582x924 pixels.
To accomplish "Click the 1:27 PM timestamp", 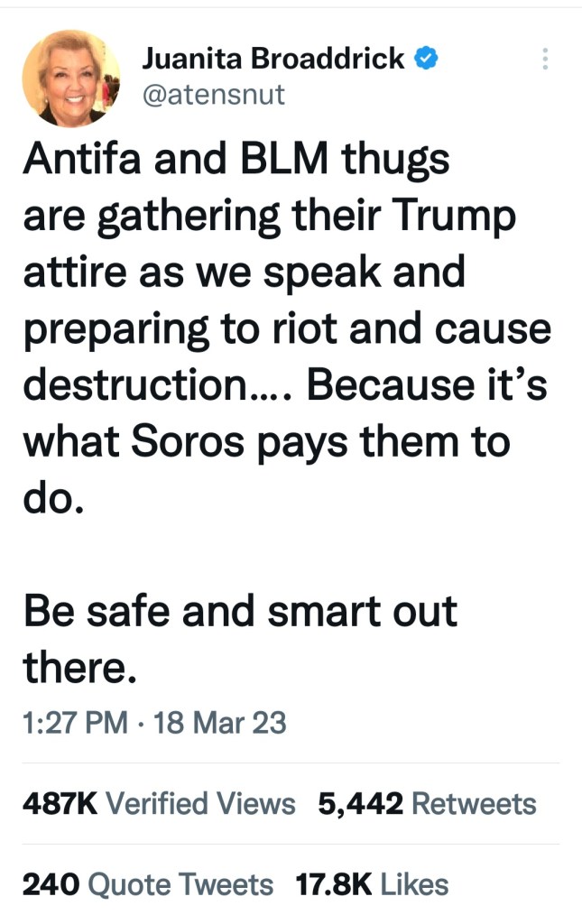I will click(x=73, y=723).
